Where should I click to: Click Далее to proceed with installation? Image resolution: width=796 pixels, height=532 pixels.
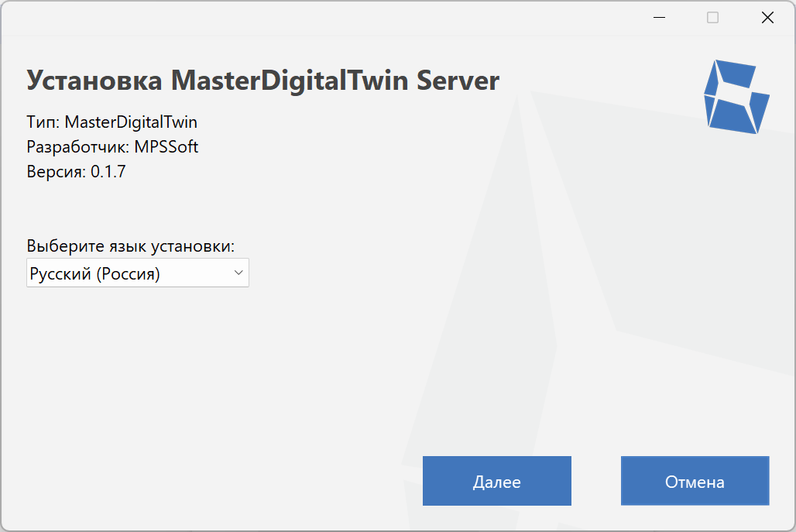[496, 481]
